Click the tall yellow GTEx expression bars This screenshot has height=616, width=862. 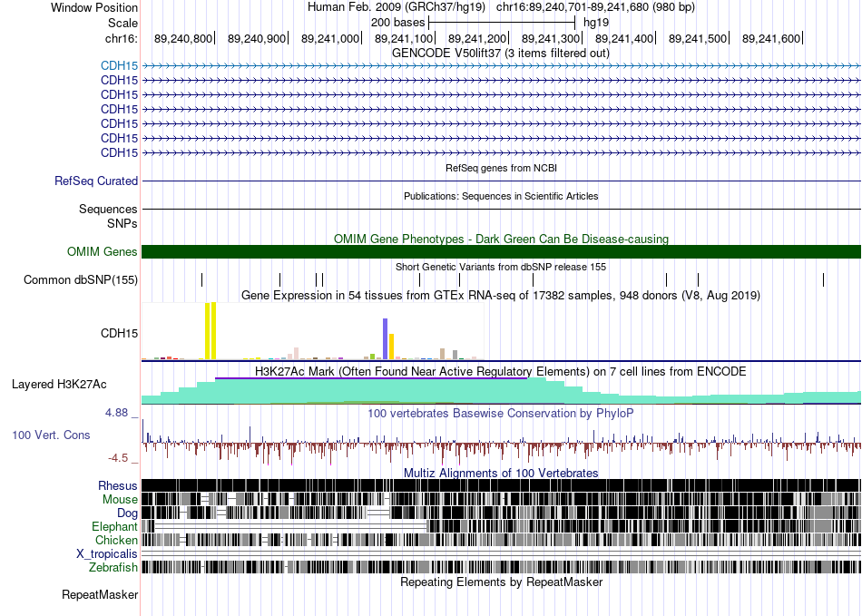click(x=211, y=331)
